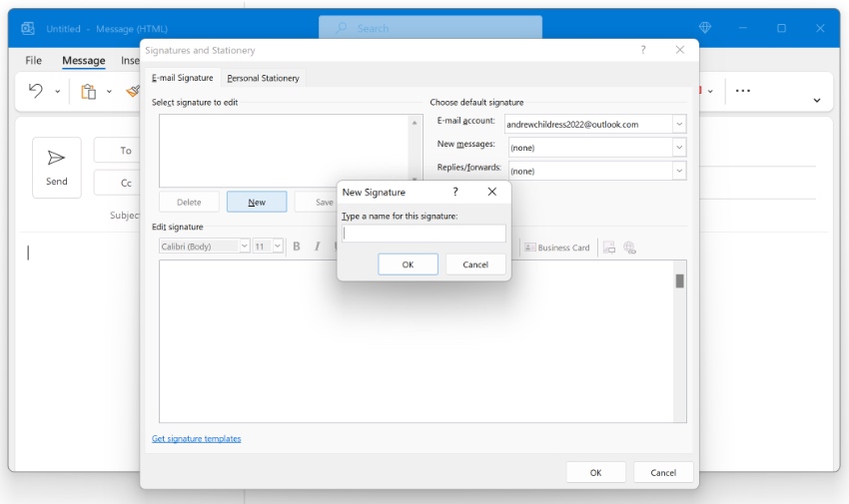Click the New signature button
The image size is (849, 504).
point(257,203)
